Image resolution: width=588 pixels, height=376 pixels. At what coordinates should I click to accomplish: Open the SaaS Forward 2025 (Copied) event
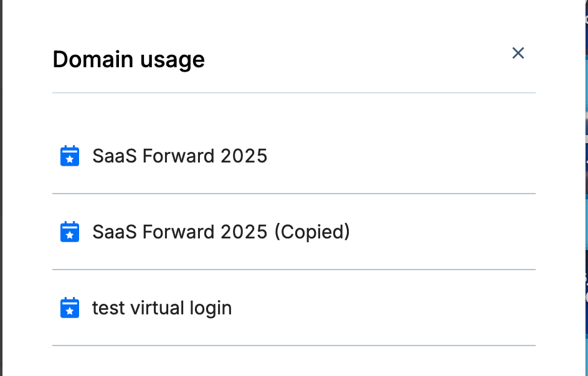pyautogui.click(x=220, y=232)
